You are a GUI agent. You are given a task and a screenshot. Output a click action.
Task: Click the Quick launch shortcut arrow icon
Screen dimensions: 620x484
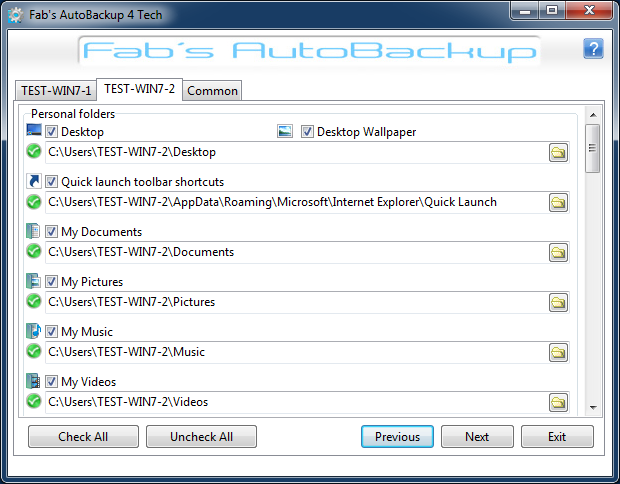click(x=34, y=181)
